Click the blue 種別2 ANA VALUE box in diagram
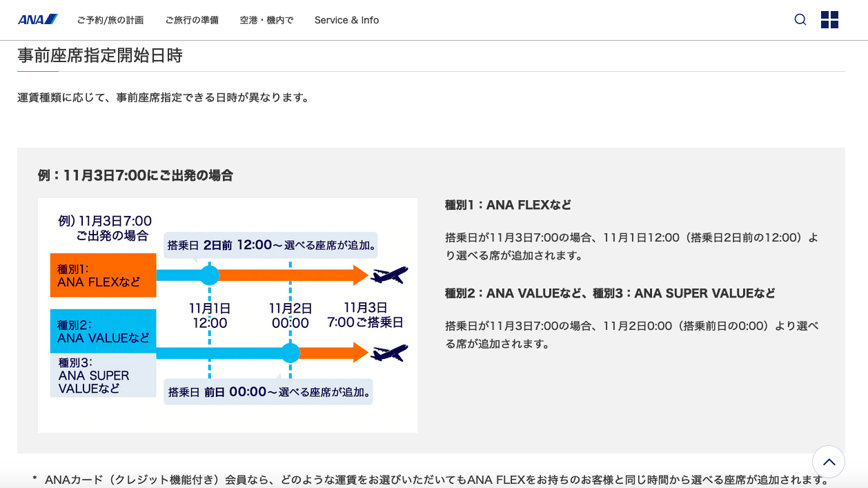The image size is (868, 488). point(103,331)
